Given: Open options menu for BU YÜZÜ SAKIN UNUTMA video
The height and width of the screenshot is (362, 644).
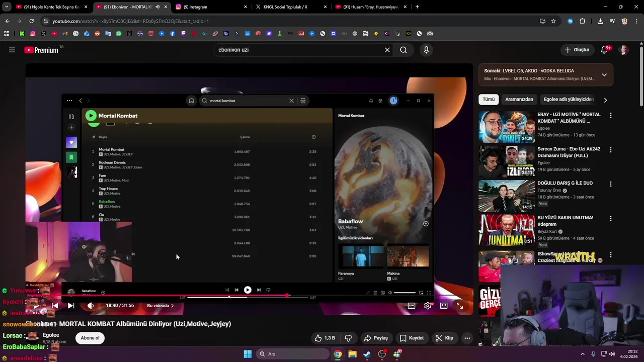Looking at the screenshot, I should tap(611, 219).
